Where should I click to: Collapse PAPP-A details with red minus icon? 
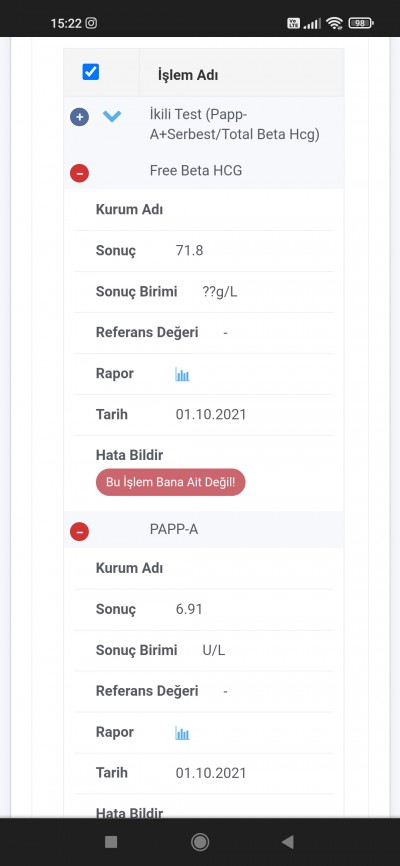[80, 532]
